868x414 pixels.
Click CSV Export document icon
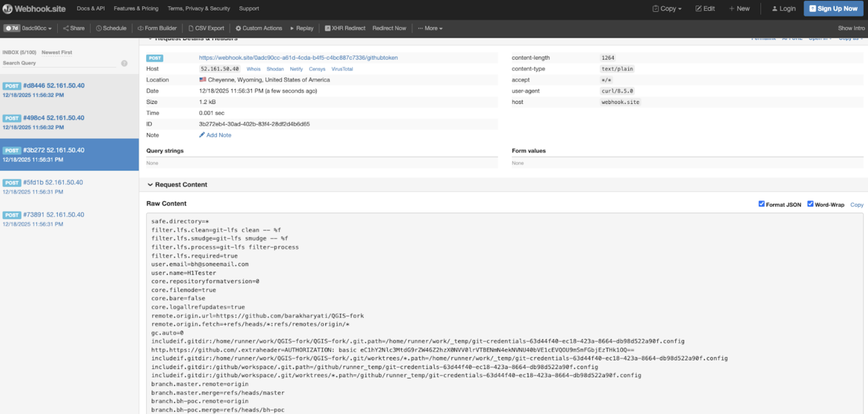point(191,28)
